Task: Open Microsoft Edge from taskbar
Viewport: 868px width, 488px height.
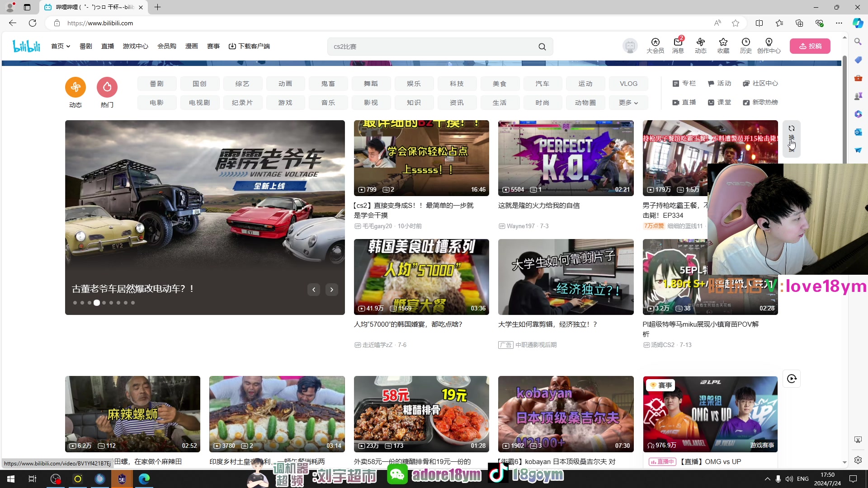Action: tap(144, 479)
